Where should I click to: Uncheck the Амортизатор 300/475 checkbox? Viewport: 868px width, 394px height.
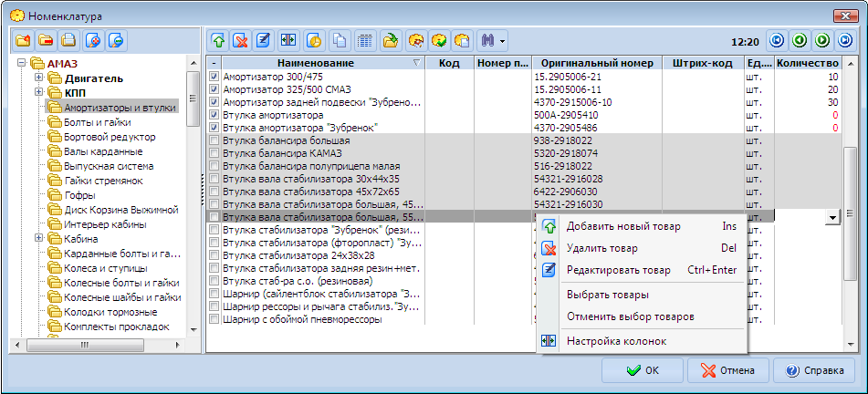click(x=214, y=78)
